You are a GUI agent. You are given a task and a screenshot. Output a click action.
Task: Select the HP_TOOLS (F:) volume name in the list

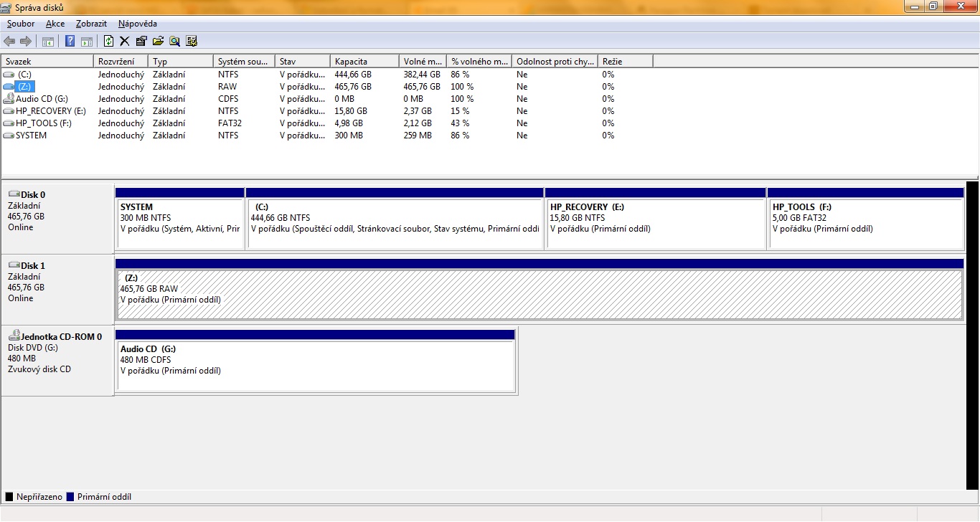pos(44,123)
